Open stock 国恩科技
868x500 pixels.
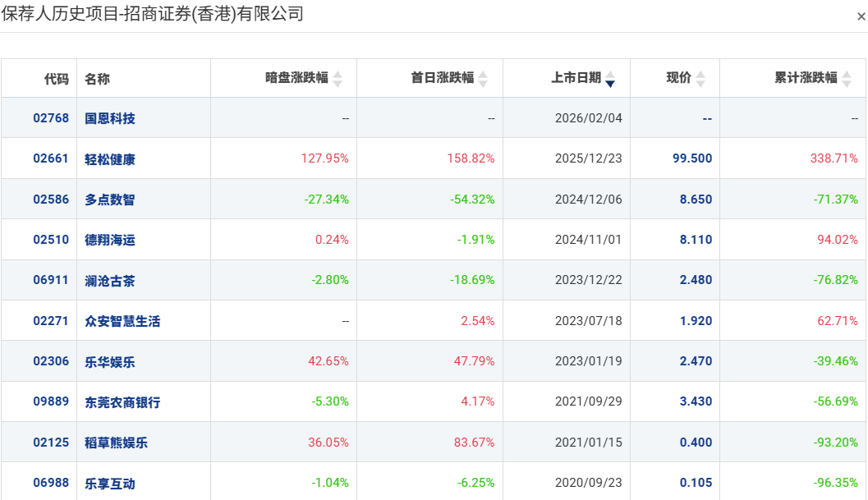pyautogui.click(x=109, y=118)
